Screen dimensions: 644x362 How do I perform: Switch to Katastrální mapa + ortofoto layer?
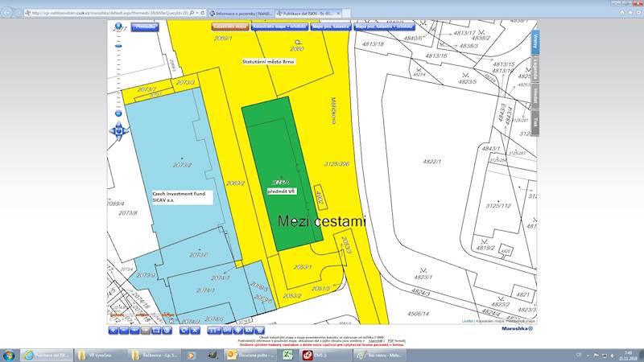tap(279, 27)
